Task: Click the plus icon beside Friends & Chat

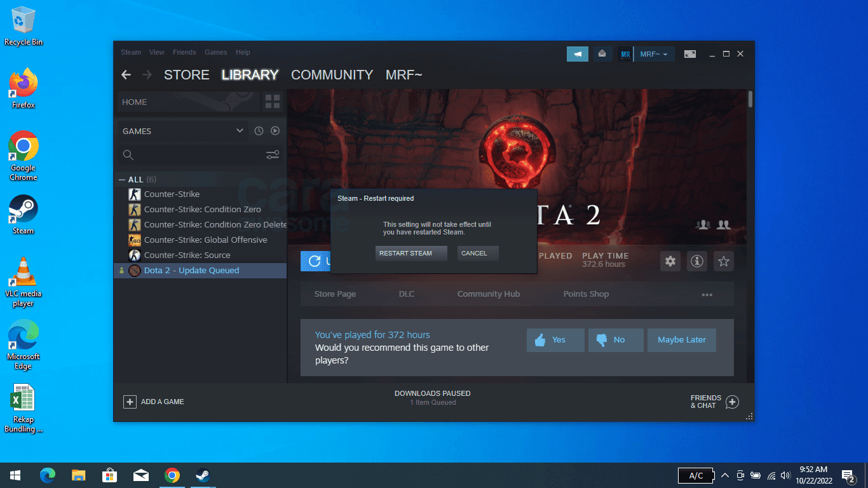Action: (x=732, y=402)
